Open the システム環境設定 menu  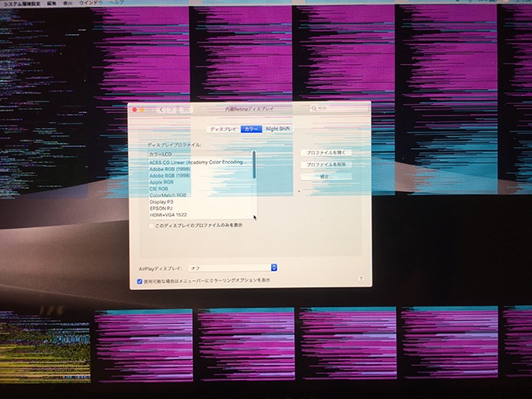tap(22, 3)
